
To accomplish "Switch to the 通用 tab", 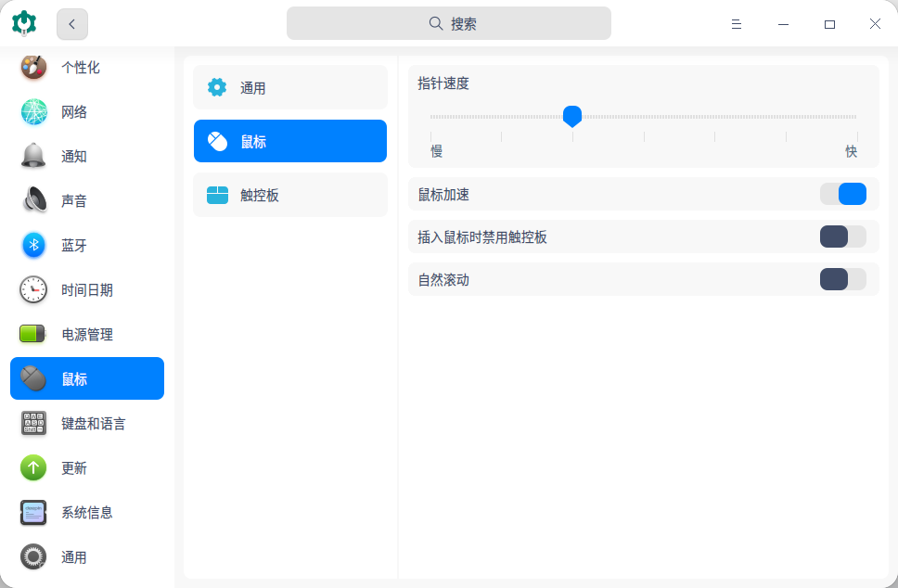I will (289, 86).
